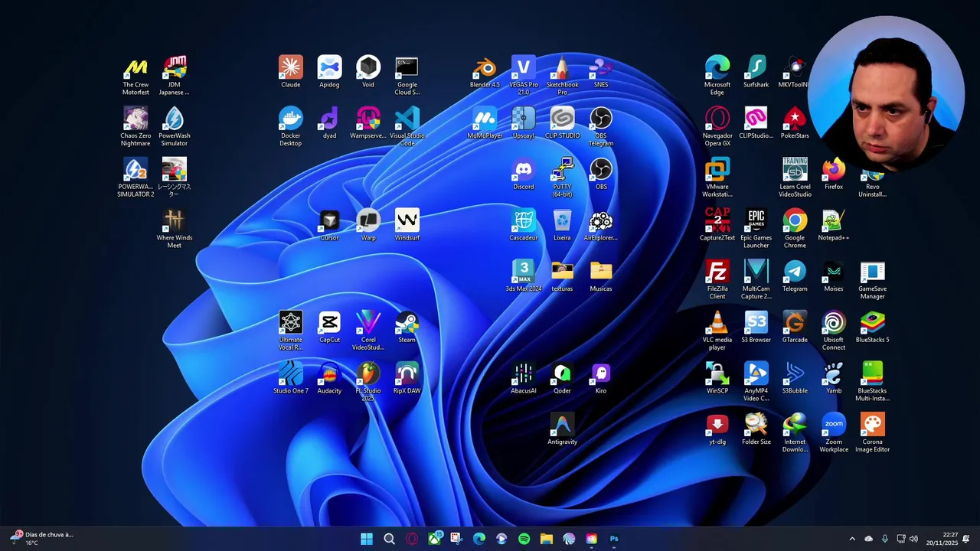Click the taskbar clock showing 22:27
Image resolution: width=980 pixels, height=551 pixels.
point(942,539)
